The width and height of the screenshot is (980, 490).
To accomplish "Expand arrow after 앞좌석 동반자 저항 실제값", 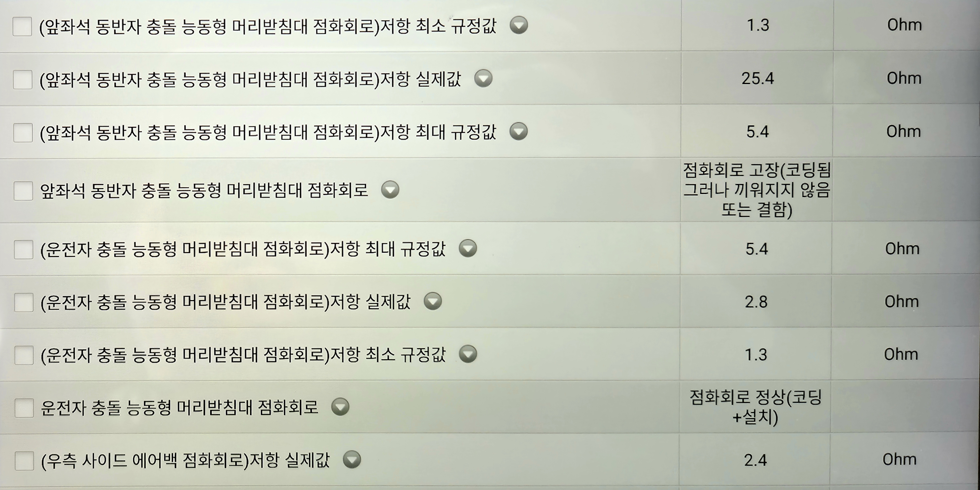I will coord(483,78).
